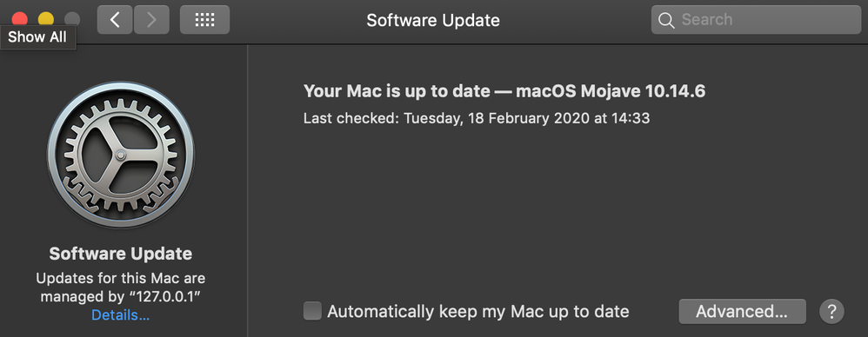The width and height of the screenshot is (868, 337).
Task: Enable Automatically keep my Mac up to date
Action: coord(312,311)
